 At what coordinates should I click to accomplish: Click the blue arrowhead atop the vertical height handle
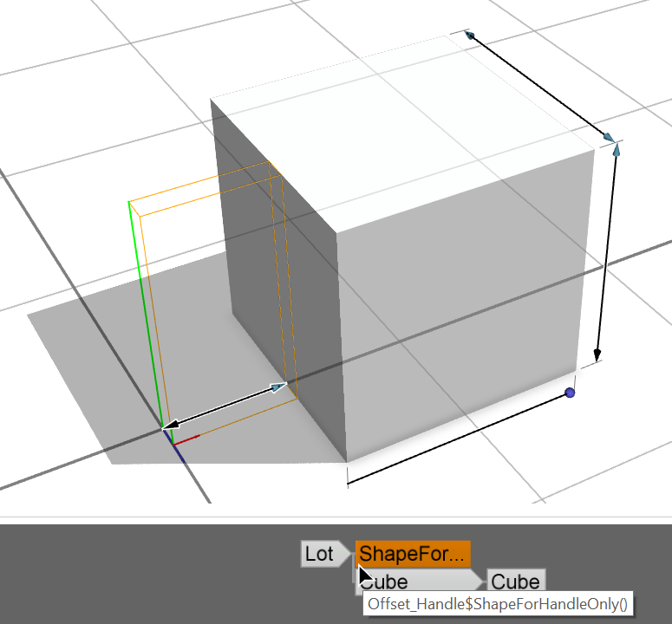[x=617, y=150]
